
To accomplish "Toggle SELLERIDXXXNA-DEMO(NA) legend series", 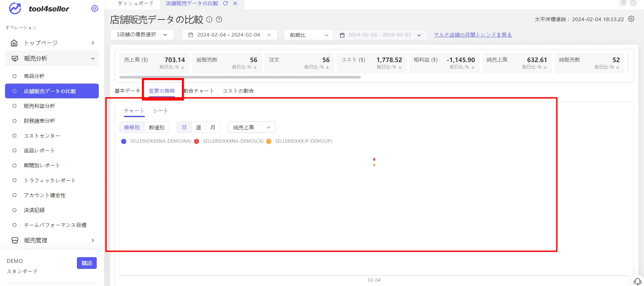I will 156,141.
